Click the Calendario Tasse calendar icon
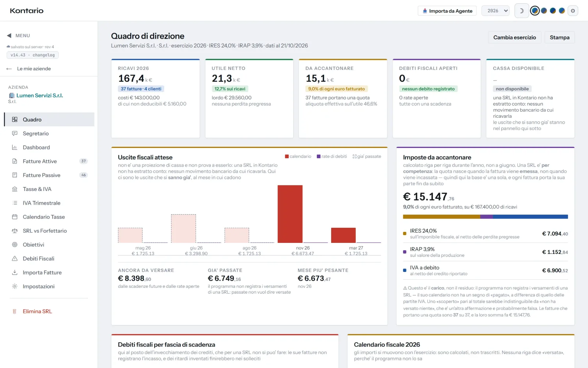 click(15, 217)
